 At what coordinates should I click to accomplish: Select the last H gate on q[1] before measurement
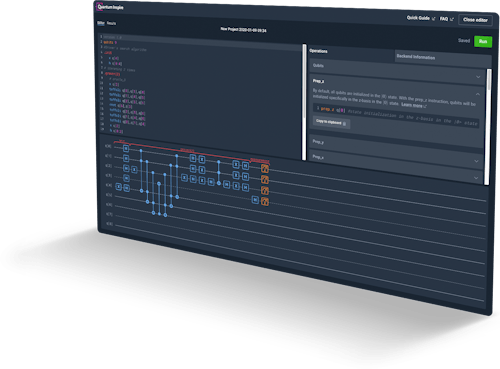click(245, 176)
